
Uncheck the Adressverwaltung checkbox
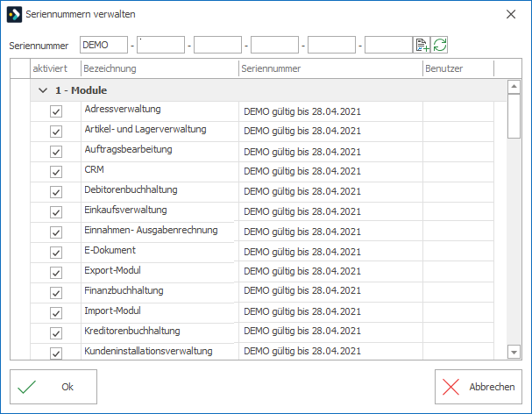click(x=56, y=111)
